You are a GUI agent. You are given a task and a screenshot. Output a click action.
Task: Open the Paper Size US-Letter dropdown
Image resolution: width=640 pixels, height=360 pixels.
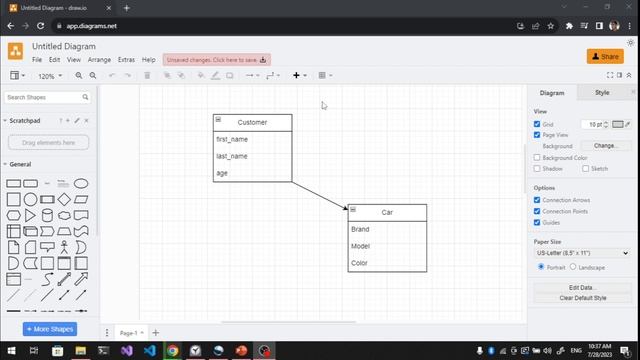[x=582, y=253]
